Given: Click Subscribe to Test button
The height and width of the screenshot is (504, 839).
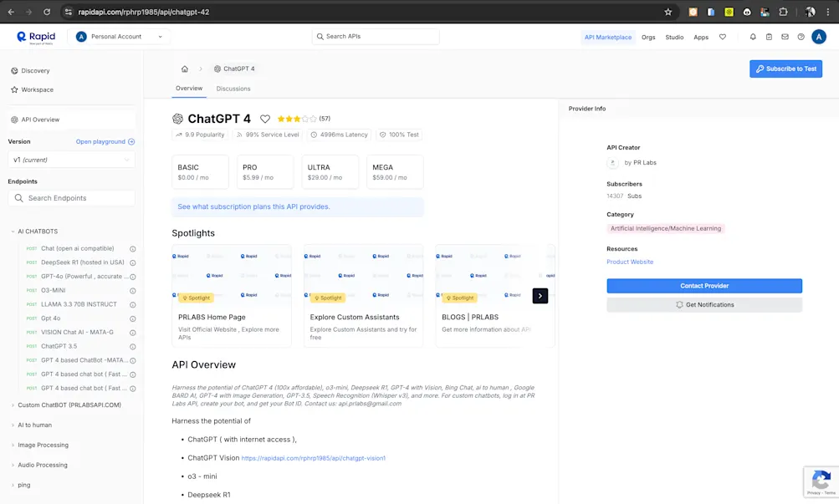Looking at the screenshot, I should click(785, 69).
